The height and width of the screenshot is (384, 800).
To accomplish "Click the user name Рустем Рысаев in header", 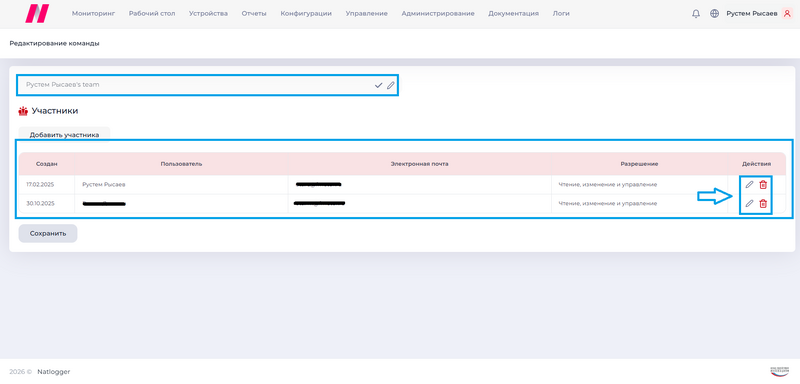I will (x=752, y=14).
